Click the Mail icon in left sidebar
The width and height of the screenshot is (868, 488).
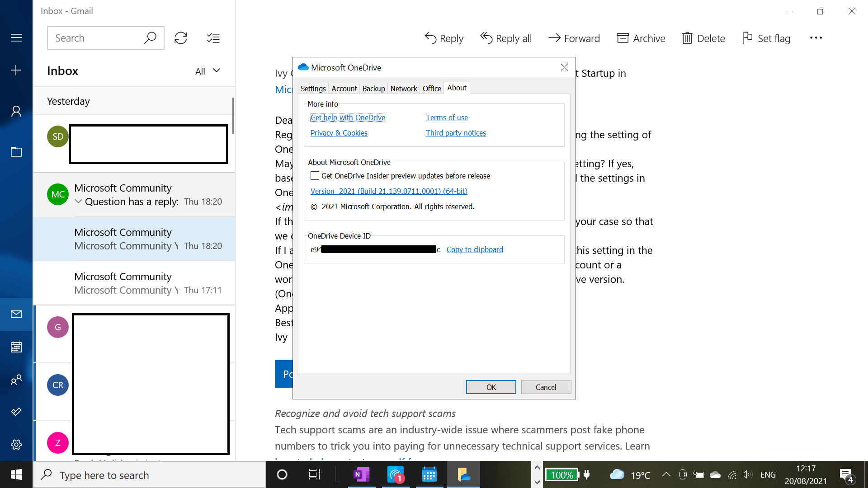(x=16, y=314)
